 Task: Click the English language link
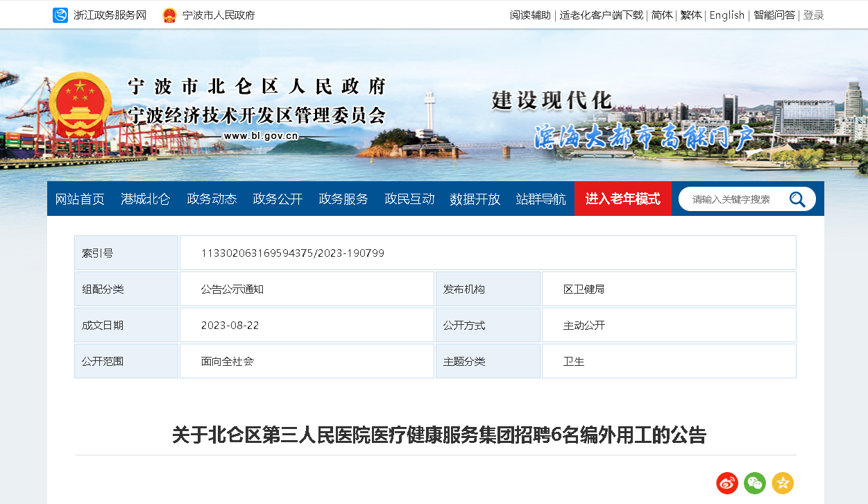pyautogui.click(x=726, y=15)
